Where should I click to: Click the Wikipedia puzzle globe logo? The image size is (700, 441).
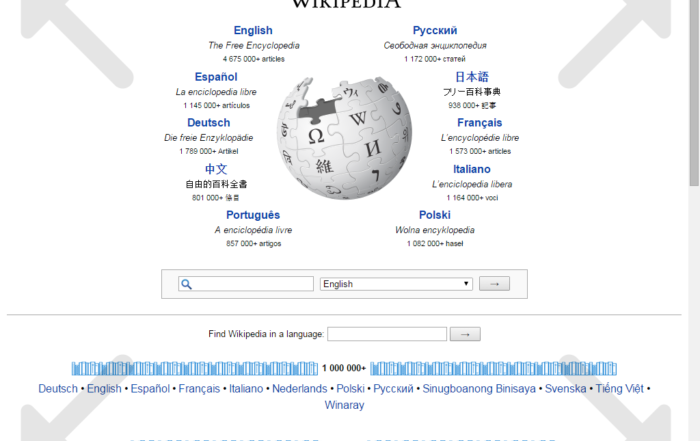pos(344,138)
